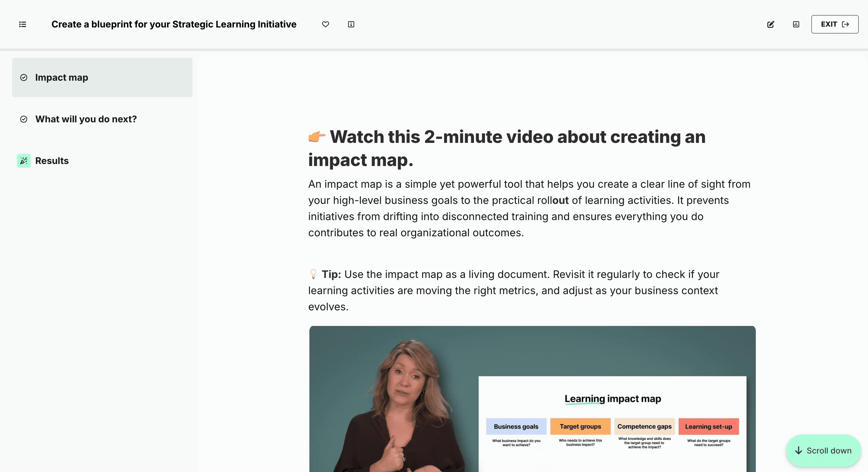
Task: Click the Learning set-up red box
Action: [x=708, y=426]
